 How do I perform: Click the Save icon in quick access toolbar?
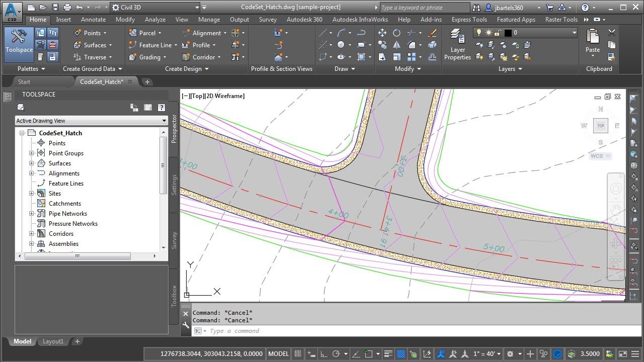coord(55,8)
